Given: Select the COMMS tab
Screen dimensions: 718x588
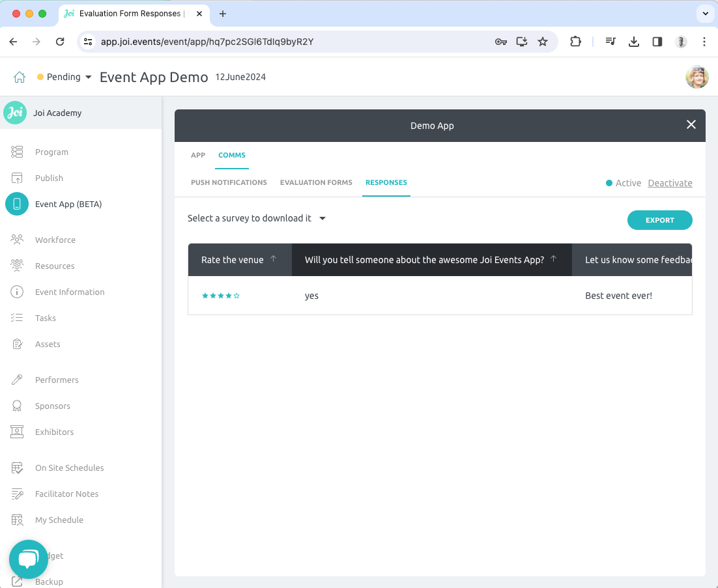Looking at the screenshot, I should pyautogui.click(x=232, y=155).
